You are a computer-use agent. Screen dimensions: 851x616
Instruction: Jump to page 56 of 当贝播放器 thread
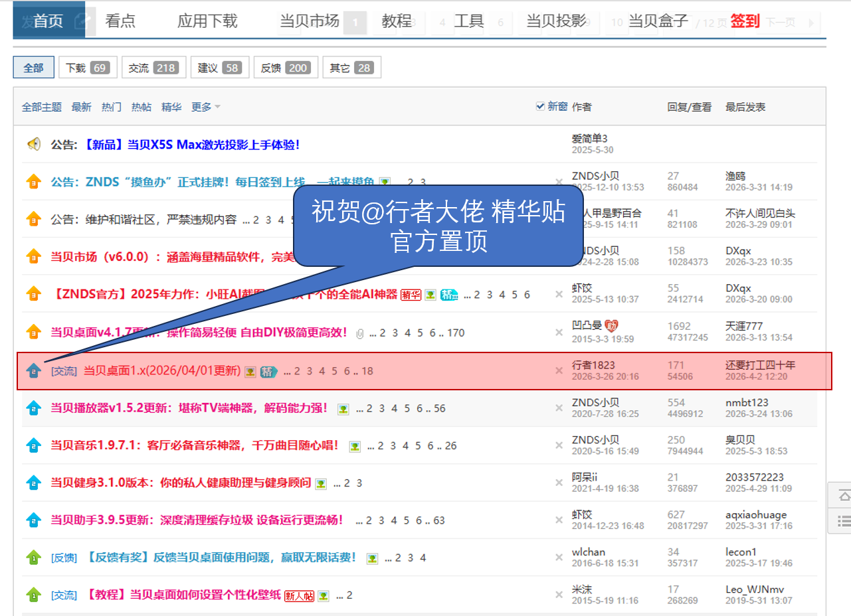click(440, 408)
